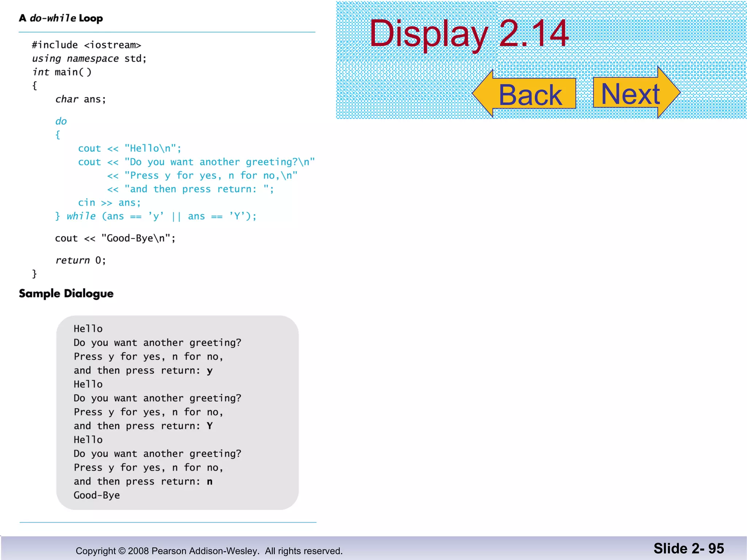Click the 'cin >> ans;' line
Image resolution: width=747 pixels, height=560 pixels.
click(x=109, y=203)
